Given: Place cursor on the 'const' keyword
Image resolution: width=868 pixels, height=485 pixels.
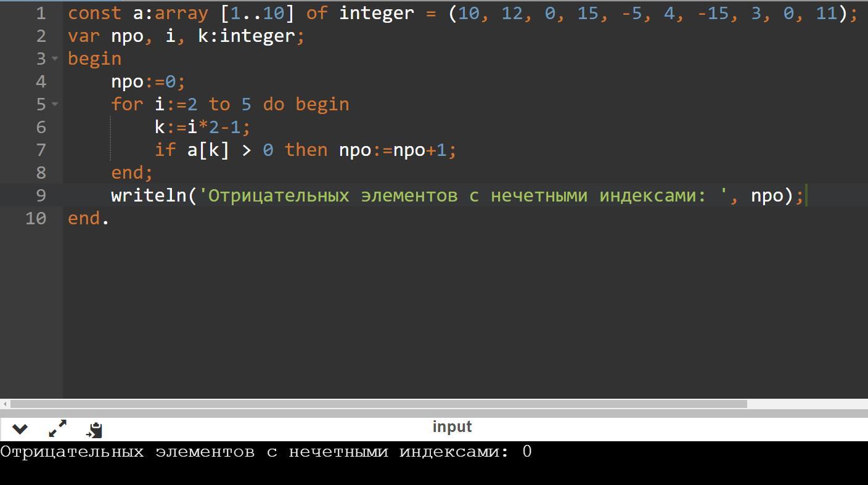Looking at the screenshot, I should point(95,13).
